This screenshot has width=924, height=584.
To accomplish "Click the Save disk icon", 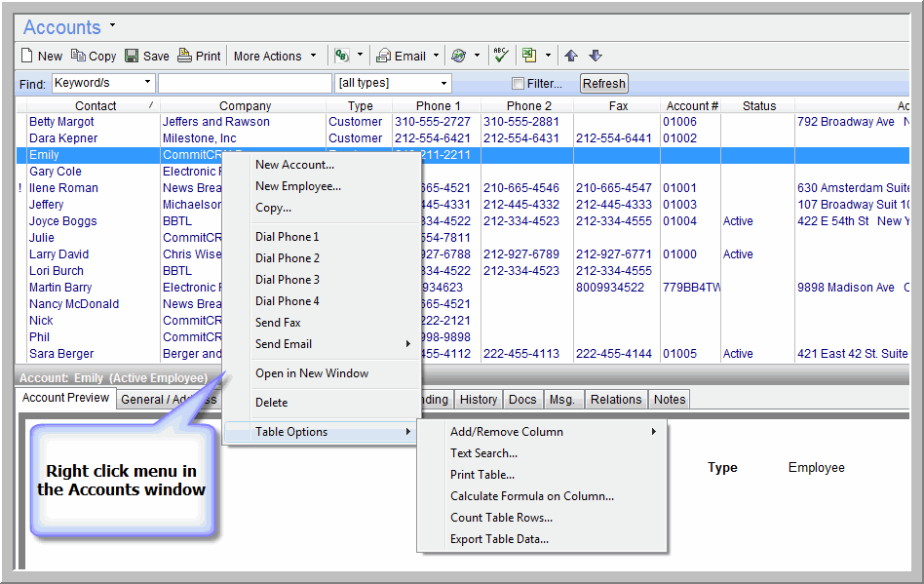I will click(132, 57).
